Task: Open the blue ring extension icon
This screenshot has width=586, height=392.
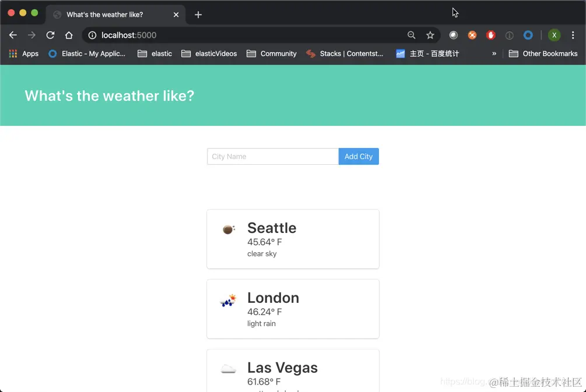Action: coord(528,35)
